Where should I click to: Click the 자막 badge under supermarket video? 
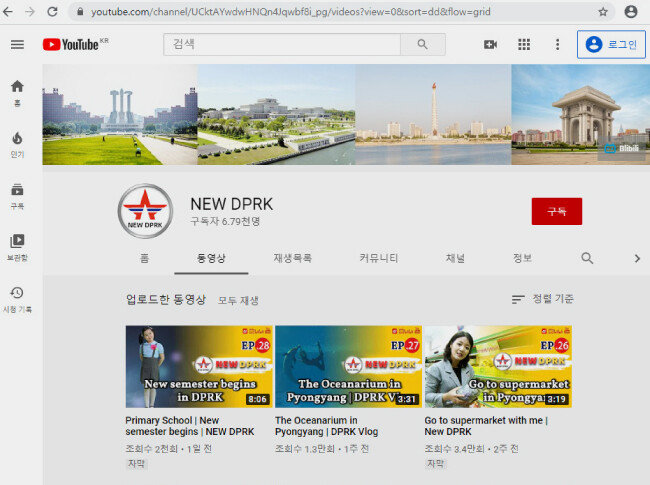point(435,463)
